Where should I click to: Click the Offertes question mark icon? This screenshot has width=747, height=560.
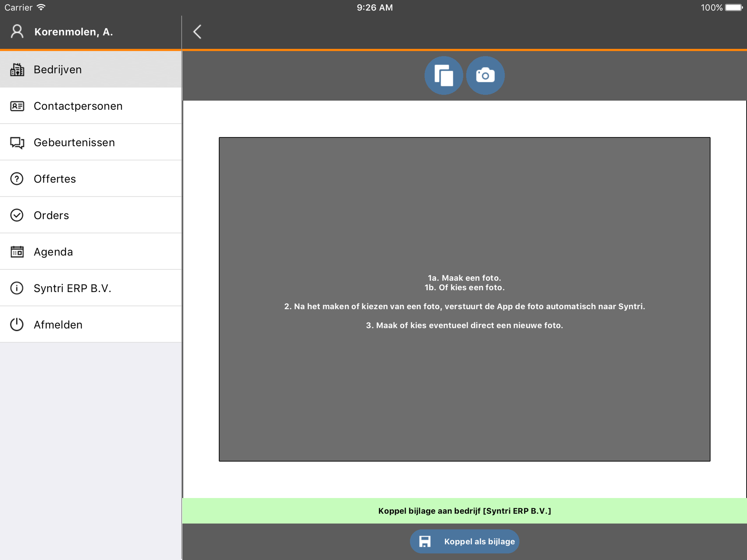point(17,179)
